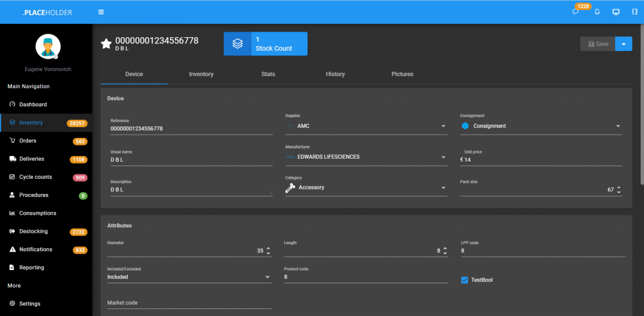Image resolution: width=644 pixels, height=316 pixels.
Task: Click the Stock Count button
Action: point(265,44)
